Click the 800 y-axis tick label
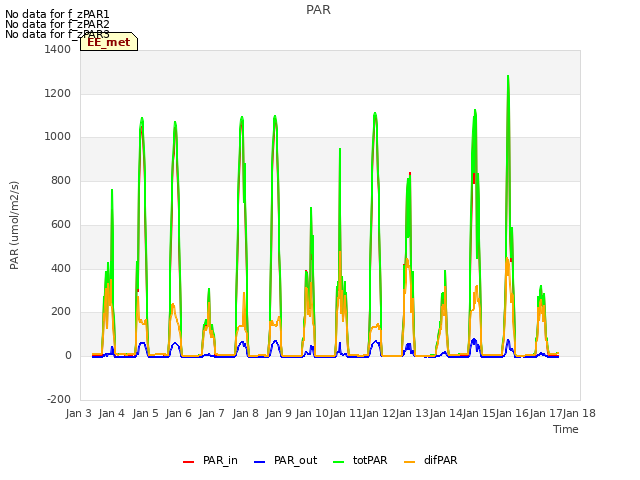Screen dimensions: 640x480 61,180
